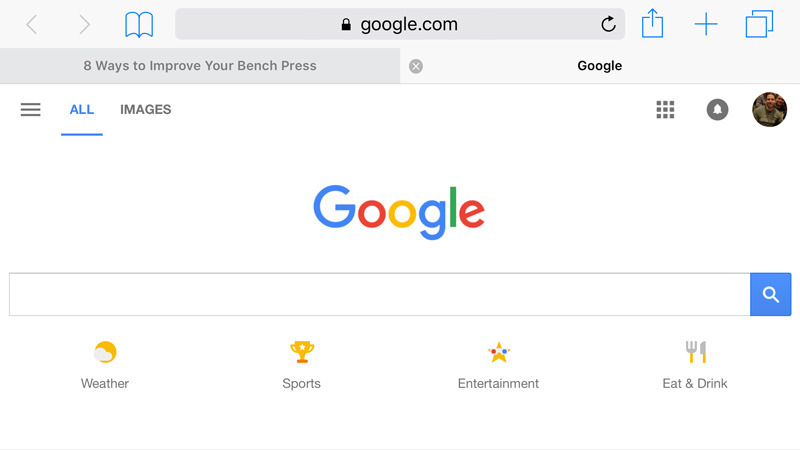800x450 pixels.
Task: Open the Eat & Drink shortcut
Action: point(695,365)
